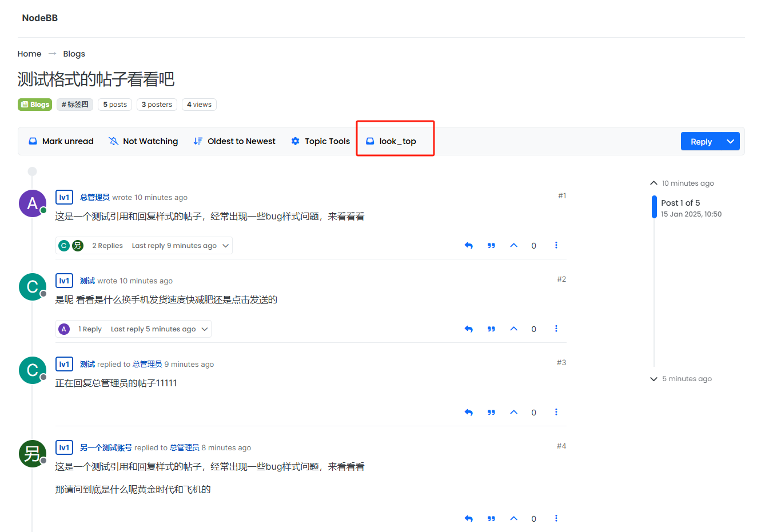Open the Topic Tools menu
The width and height of the screenshot is (777, 532).
click(320, 141)
